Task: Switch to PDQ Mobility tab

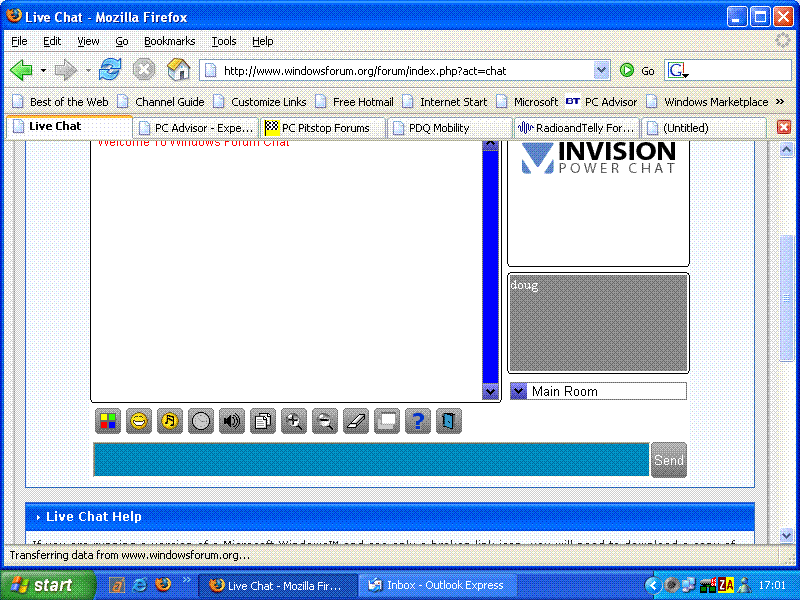Action: [450, 128]
